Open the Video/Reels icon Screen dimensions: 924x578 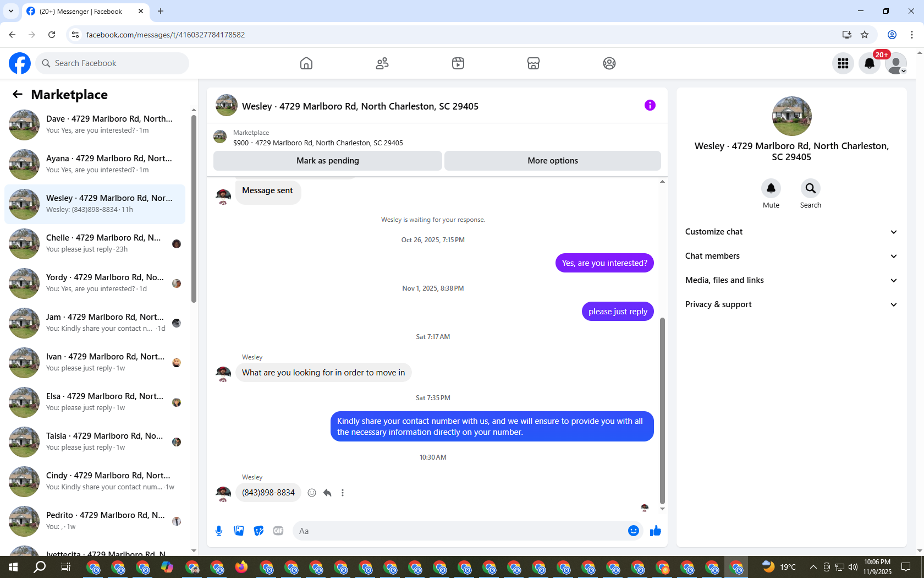tap(458, 63)
